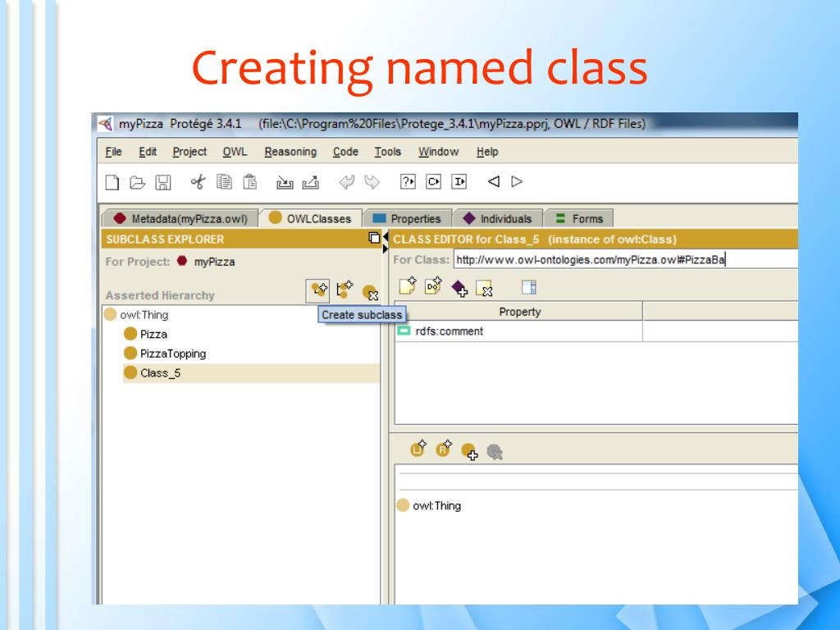The image size is (840, 630).
Task: Click the For Class name input field
Action: [625, 260]
